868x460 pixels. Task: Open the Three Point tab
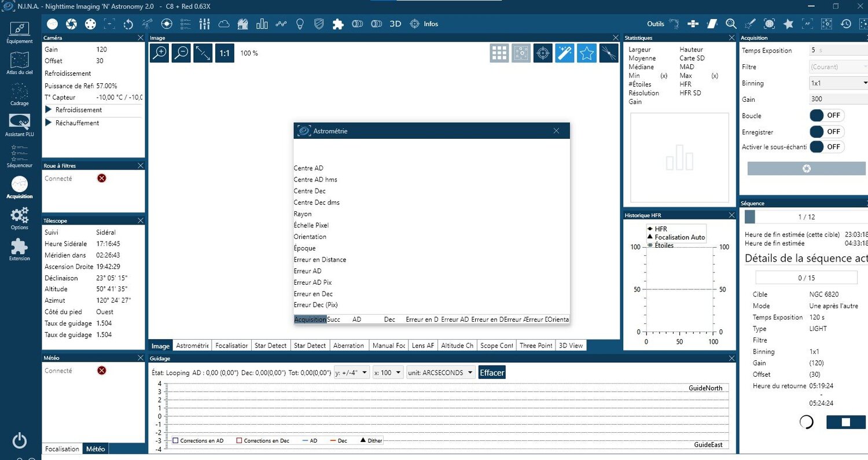(x=536, y=345)
